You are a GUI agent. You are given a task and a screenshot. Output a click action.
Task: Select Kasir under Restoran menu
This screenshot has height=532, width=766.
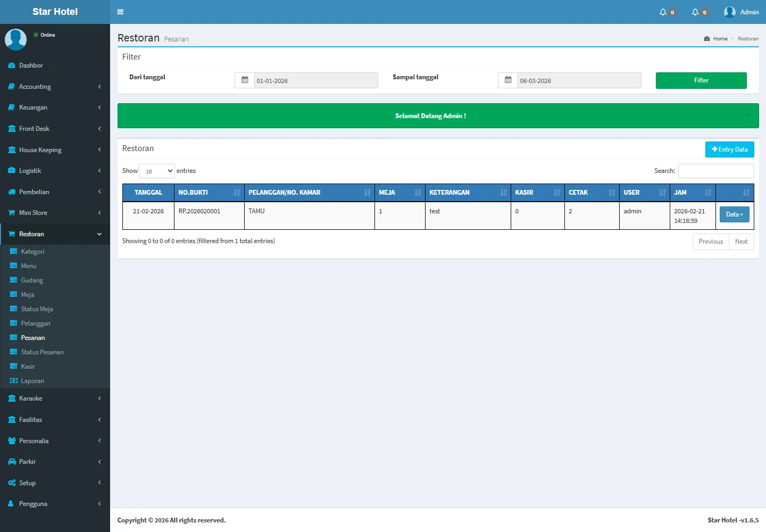[28, 367]
